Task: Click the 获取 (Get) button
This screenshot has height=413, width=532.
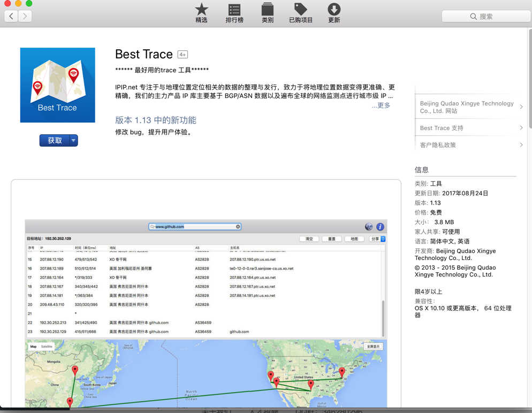Action: pos(55,140)
